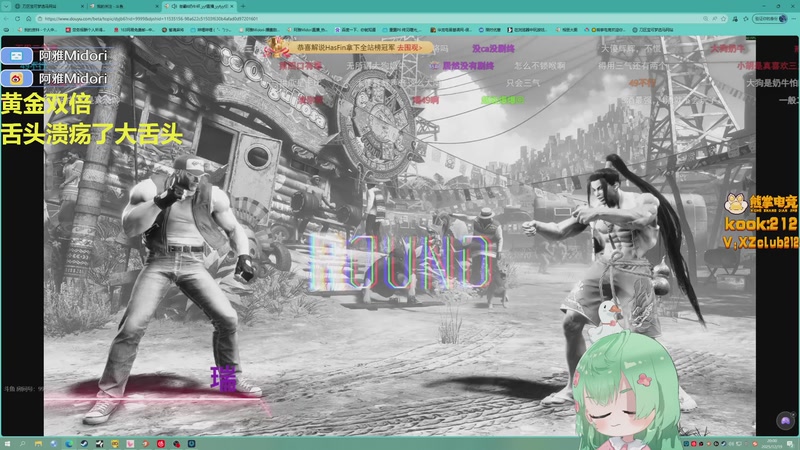Viewport: 800px width, 450px height.
Task: Open the Baidu bookmark with paw icon
Action: (355, 30)
